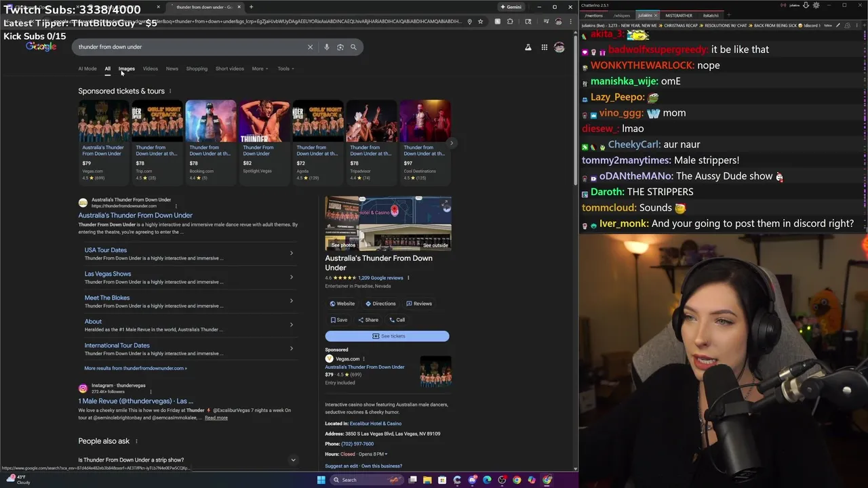Switch to the Images search tab
Image resolution: width=868 pixels, height=488 pixels.
click(127, 68)
